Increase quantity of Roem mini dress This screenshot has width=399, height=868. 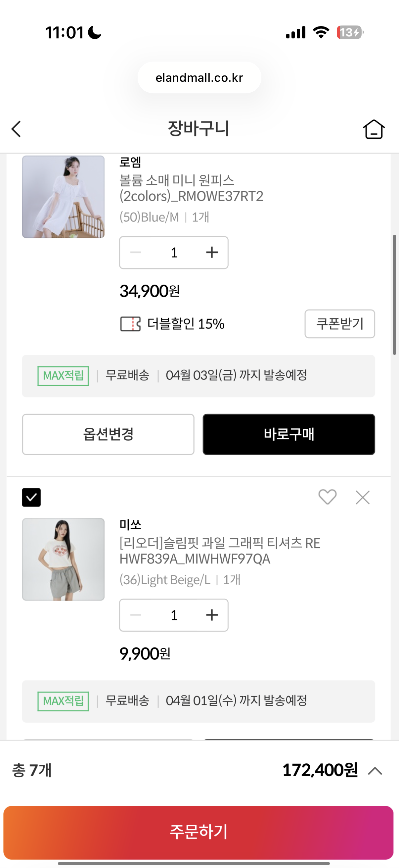click(x=212, y=252)
